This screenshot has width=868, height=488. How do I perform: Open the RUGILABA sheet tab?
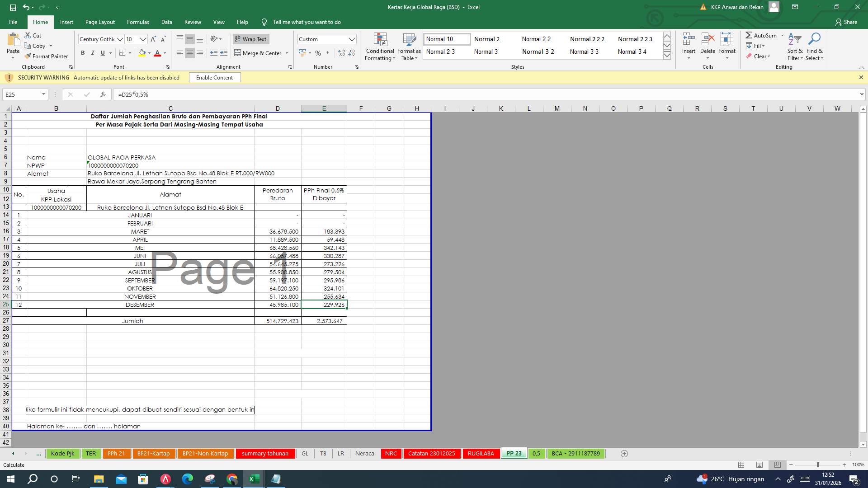point(481,453)
